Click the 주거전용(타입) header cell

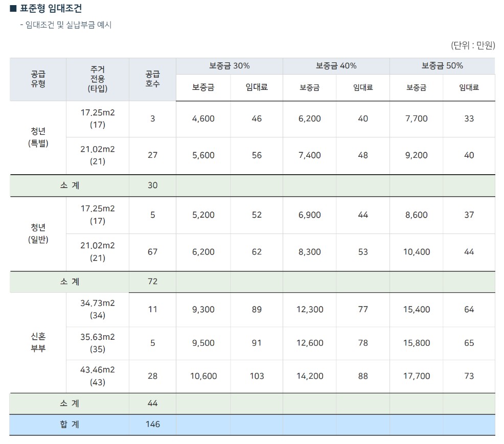(x=98, y=79)
